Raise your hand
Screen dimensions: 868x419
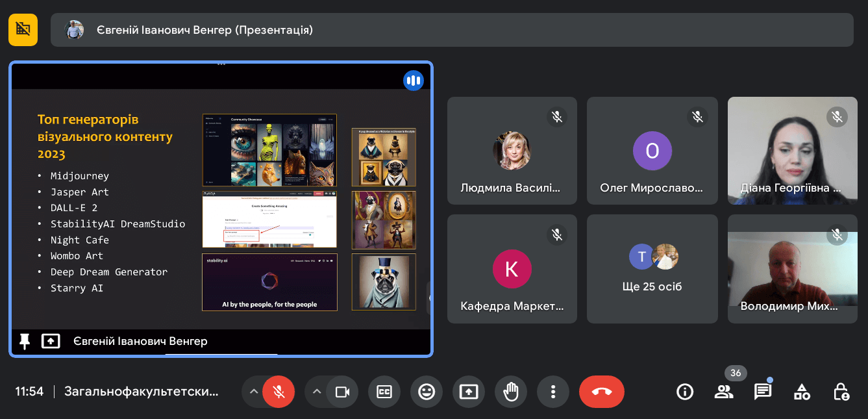511,392
